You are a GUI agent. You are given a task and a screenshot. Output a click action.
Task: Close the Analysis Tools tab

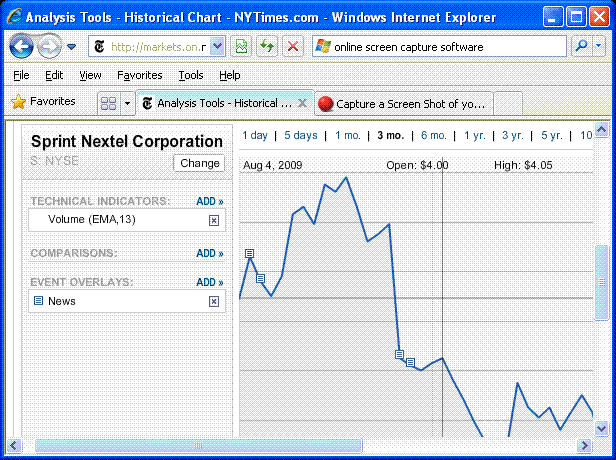pos(302,103)
